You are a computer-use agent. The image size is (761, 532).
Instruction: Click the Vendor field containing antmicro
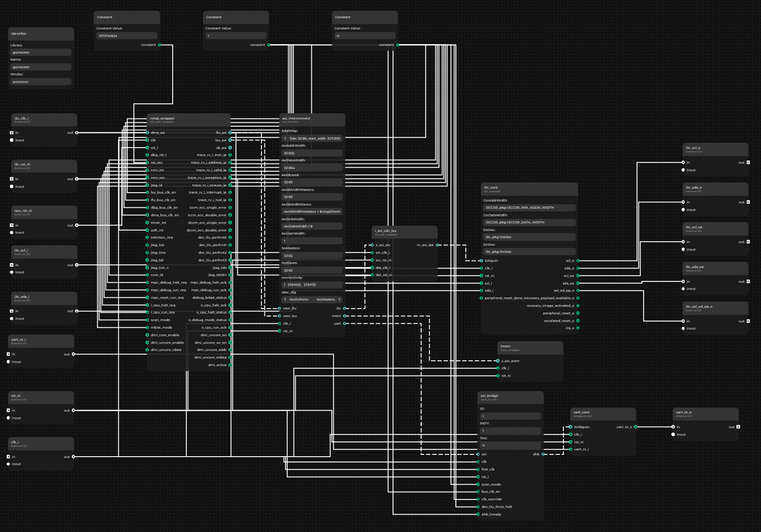(x=41, y=82)
